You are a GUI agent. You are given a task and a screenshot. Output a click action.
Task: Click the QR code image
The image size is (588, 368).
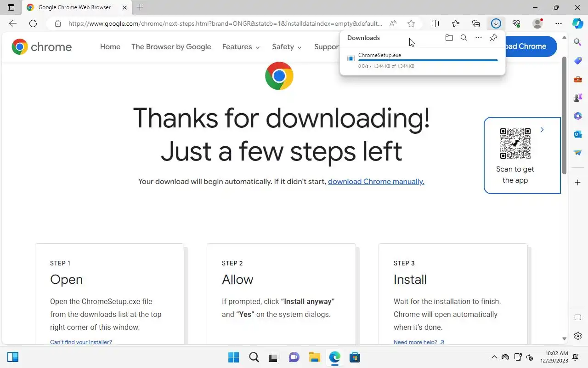click(x=515, y=144)
